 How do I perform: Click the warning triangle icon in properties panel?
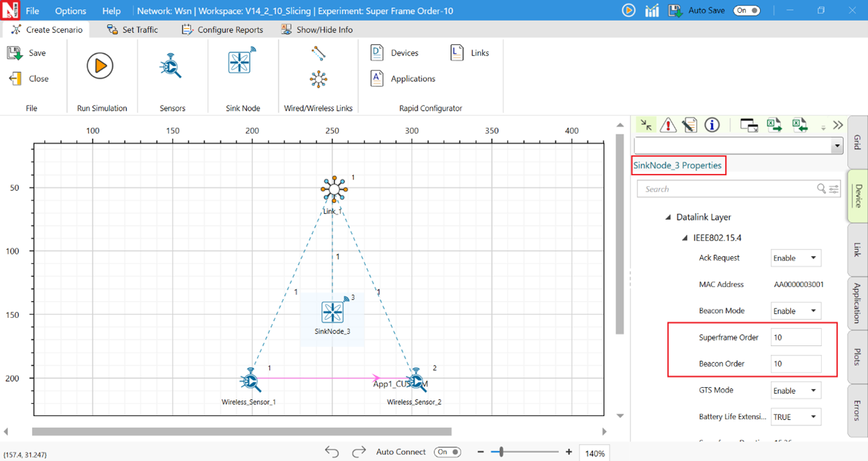pos(668,125)
